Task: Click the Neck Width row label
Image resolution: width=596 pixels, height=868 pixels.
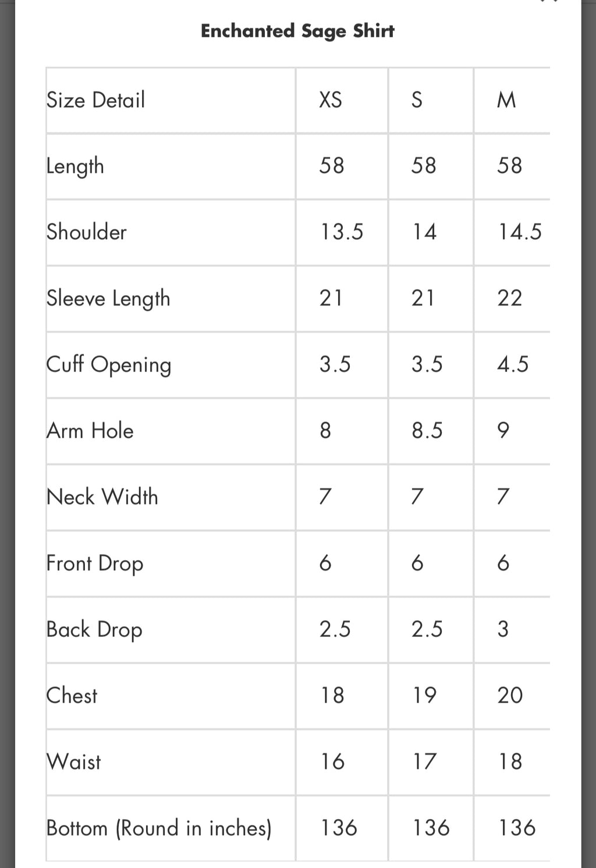Action: pos(102,497)
